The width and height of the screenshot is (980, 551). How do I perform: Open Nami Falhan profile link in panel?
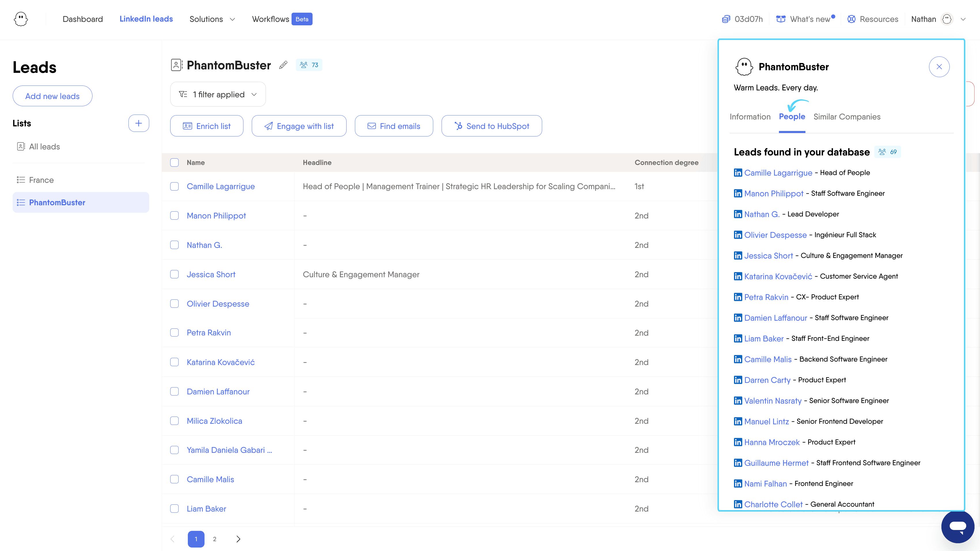765,484
